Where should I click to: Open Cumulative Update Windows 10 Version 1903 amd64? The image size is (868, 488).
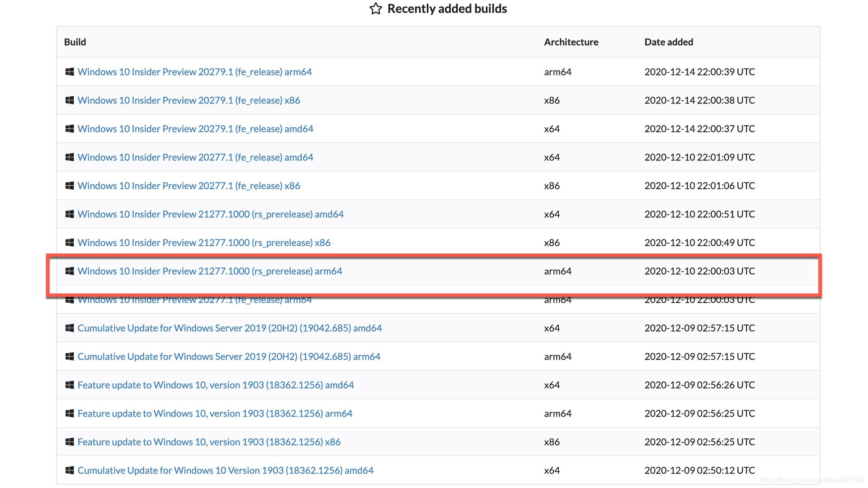coord(226,470)
